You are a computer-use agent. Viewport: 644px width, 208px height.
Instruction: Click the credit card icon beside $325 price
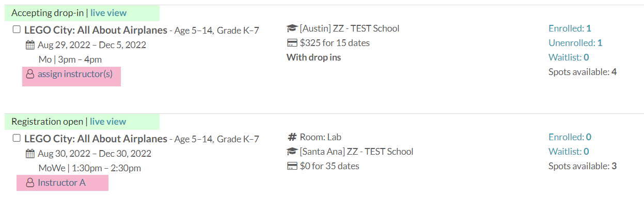pos(292,43)
